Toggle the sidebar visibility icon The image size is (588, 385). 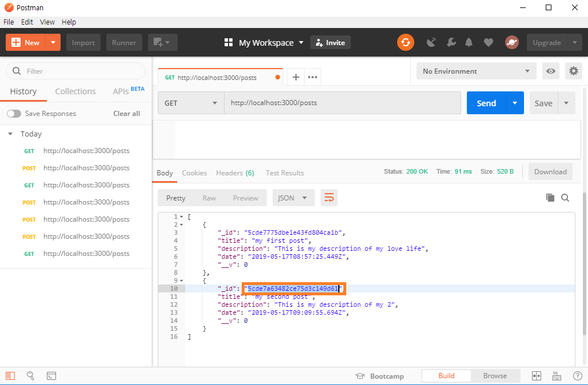(10, 376)
